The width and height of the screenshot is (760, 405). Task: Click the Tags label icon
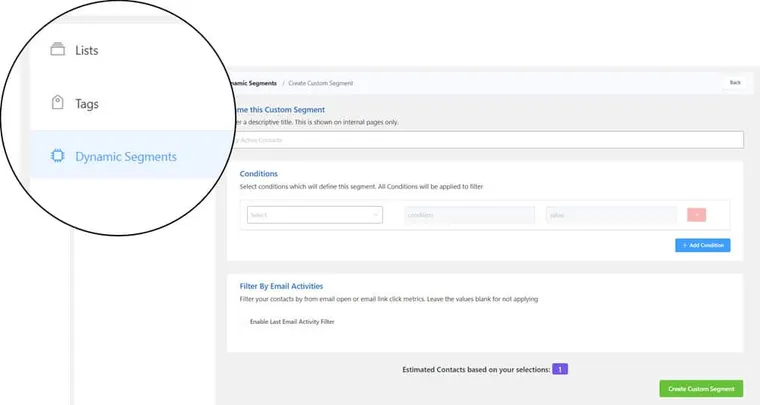pyautogui.click(x=58, y=102)
